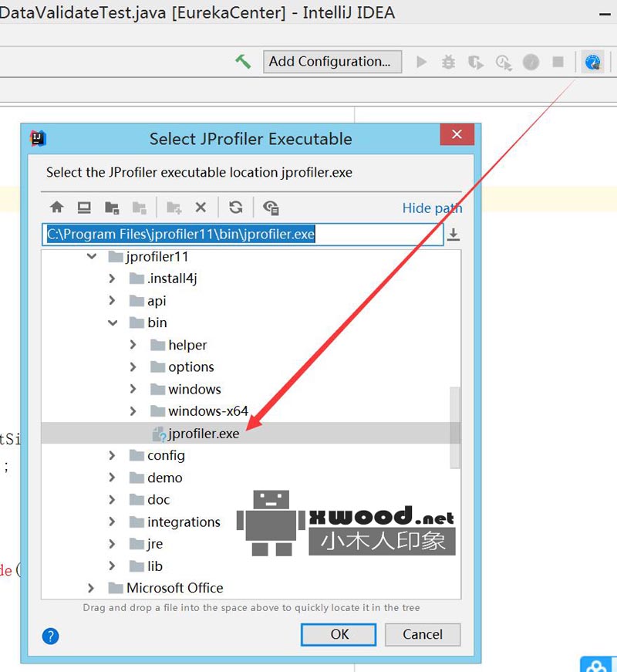Expand the api folder
617x672 pixels.
click(x=113, y=300)
